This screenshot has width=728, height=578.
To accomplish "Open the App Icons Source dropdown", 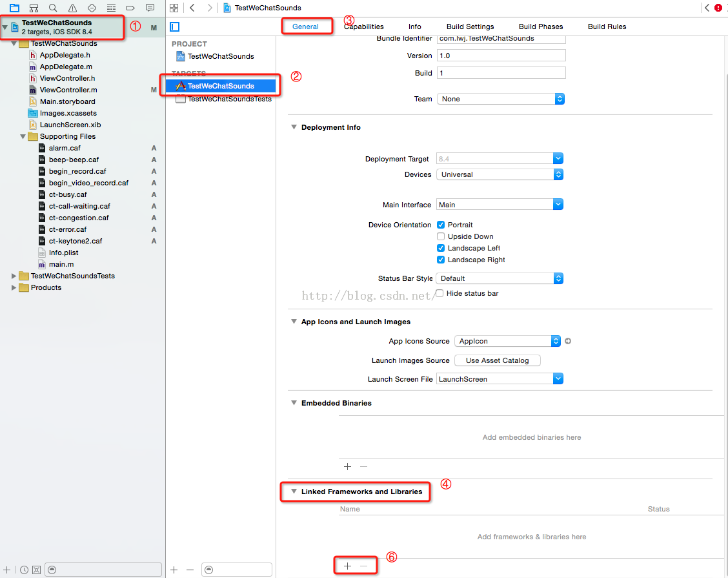I will [507, 341].
